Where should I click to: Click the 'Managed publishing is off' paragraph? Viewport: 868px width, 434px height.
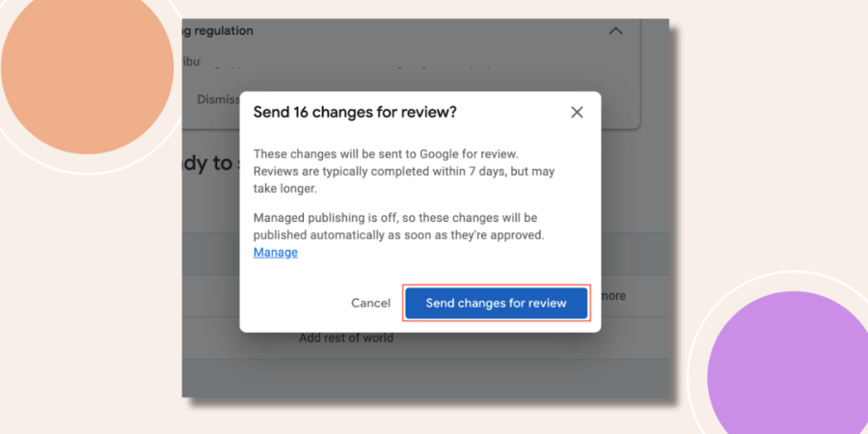click(399, 227)
